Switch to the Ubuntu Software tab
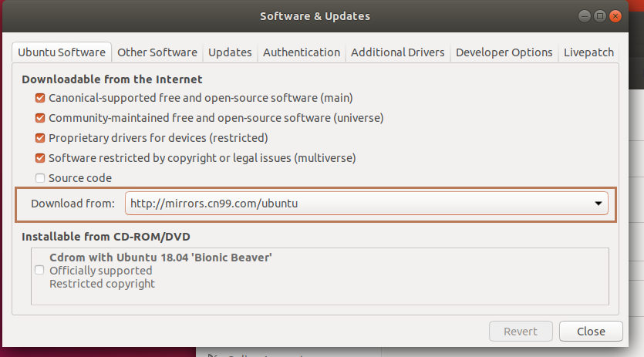 pos(62,52)
